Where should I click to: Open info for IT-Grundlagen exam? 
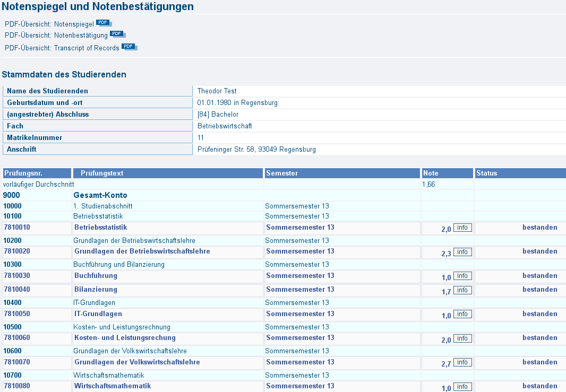[462, 315]
